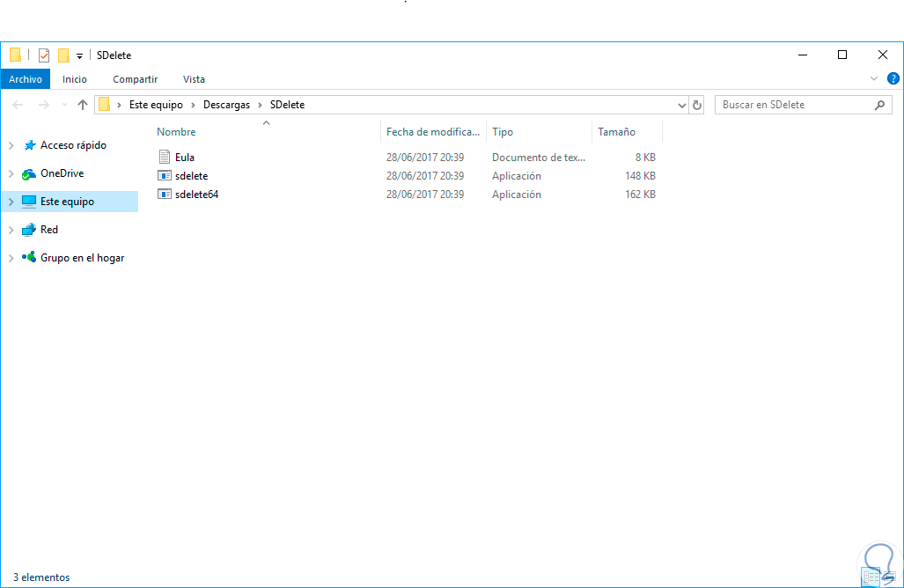Select OneDrive in navigation pane
Viewport: 904px width, 588px height.
[x=62, y=173]
